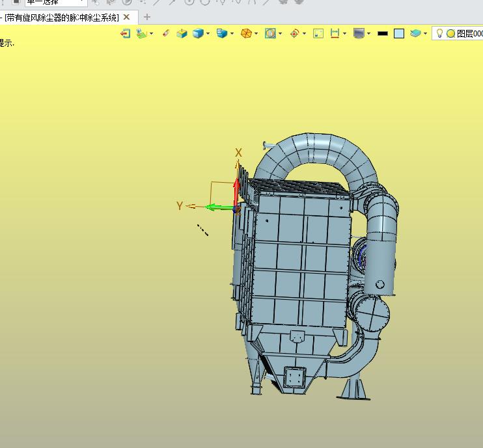Click the orange wireframe polyhedron icon

coord(246,33)
